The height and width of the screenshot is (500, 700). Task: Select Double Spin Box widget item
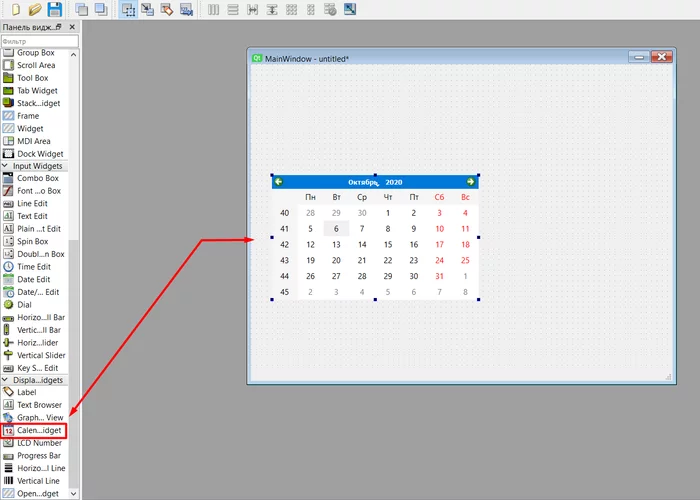click(x=34, y=254)
